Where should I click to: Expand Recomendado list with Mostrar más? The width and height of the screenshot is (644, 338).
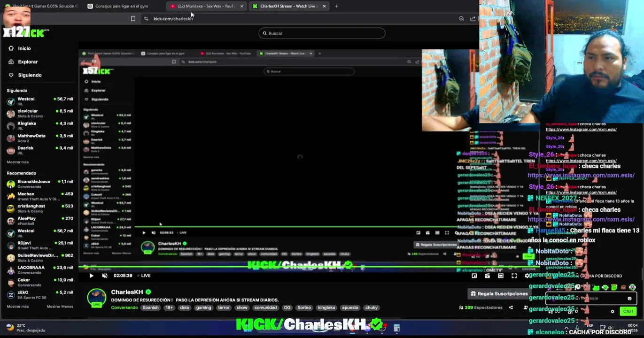click(x=18, y=307)
